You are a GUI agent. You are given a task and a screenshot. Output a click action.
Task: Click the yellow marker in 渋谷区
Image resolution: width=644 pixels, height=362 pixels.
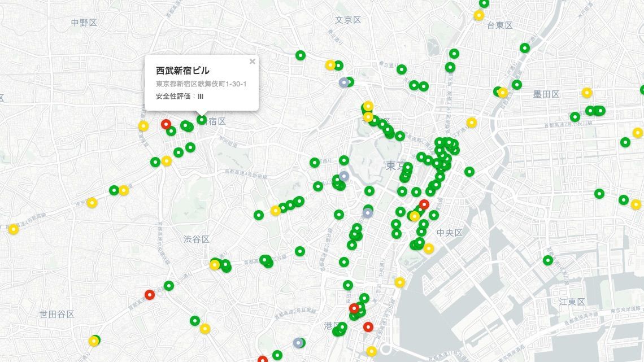[215, 263]
